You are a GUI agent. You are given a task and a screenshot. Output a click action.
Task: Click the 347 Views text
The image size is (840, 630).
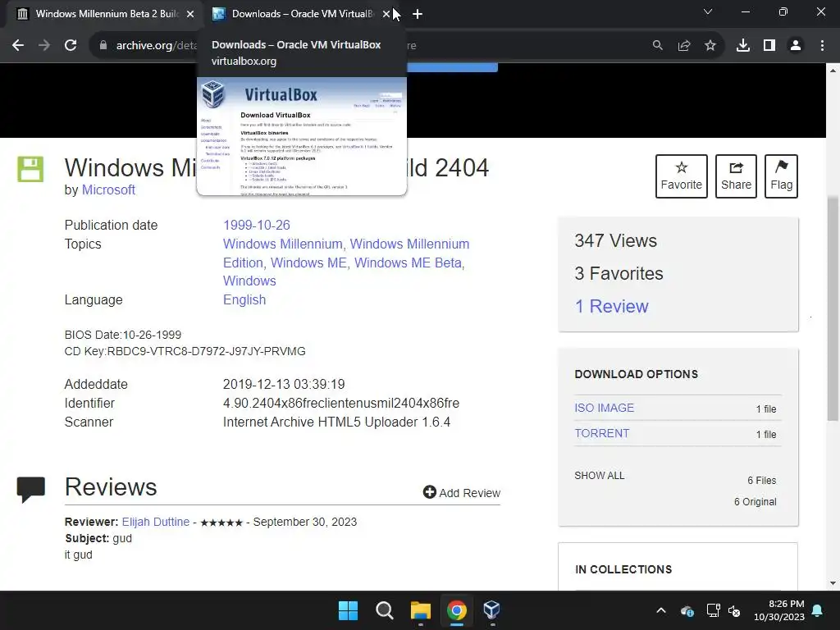(x=615, y=241)
